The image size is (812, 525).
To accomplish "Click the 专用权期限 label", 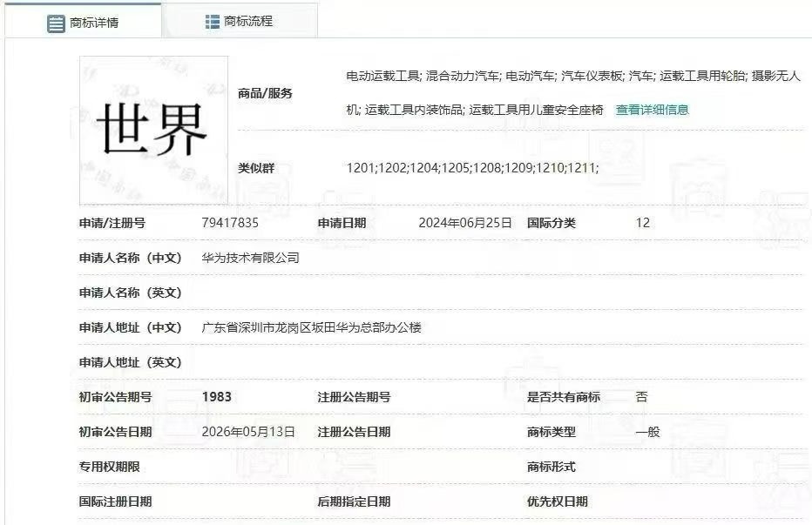I will [109, 467].
